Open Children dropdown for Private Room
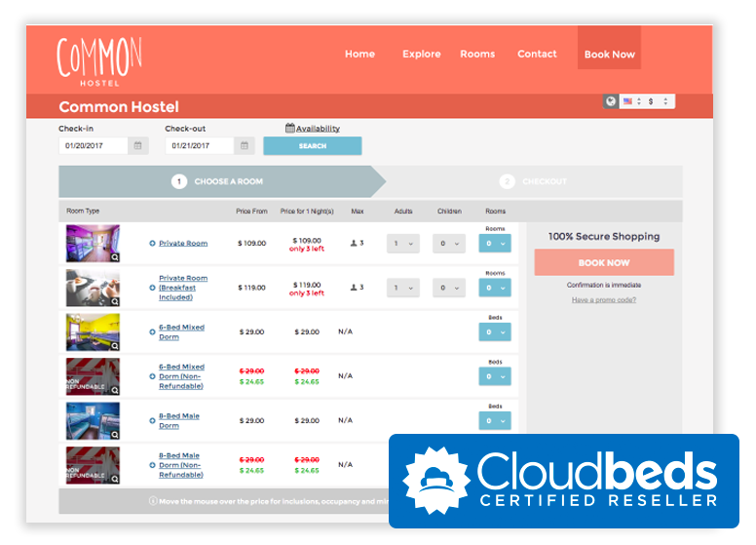The width and height of the screenshot is (756, 545). tap(449, 244)
